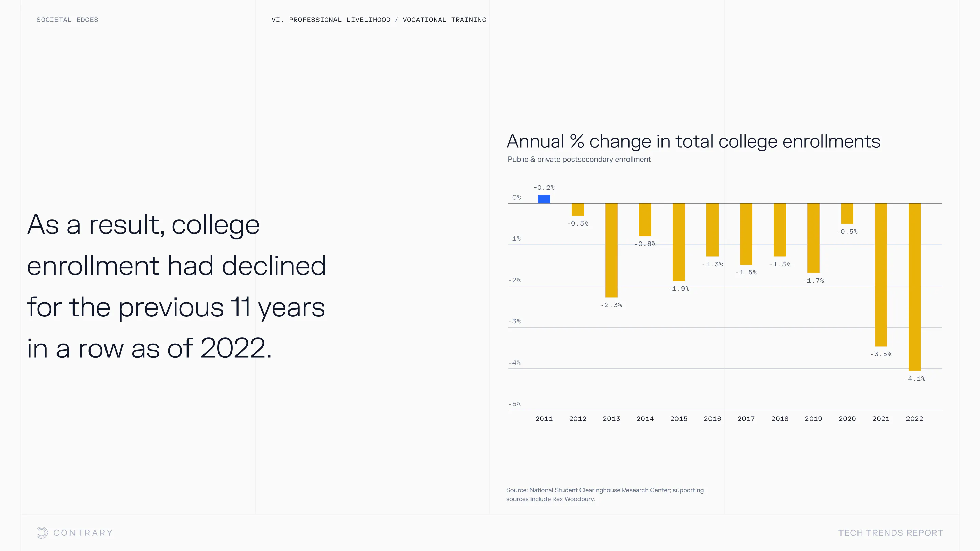Click the Contrary spiral logo icon

coord(42,532)
